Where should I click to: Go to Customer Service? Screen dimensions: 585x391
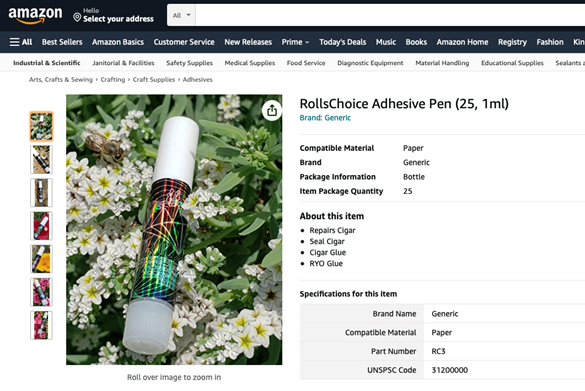pyautogui.click(x=184, y=42)
